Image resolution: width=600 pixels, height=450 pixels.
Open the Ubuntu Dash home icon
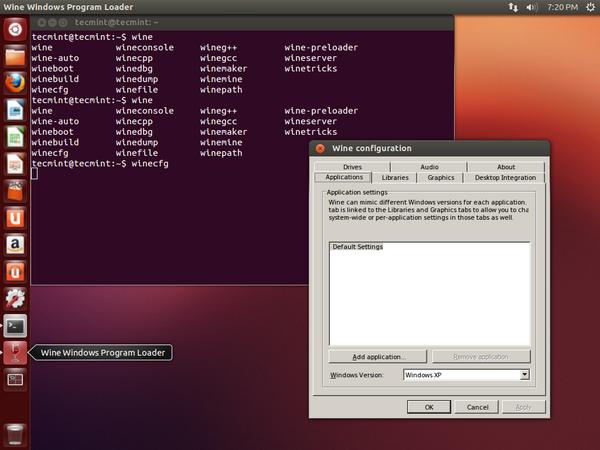[15, 27]
